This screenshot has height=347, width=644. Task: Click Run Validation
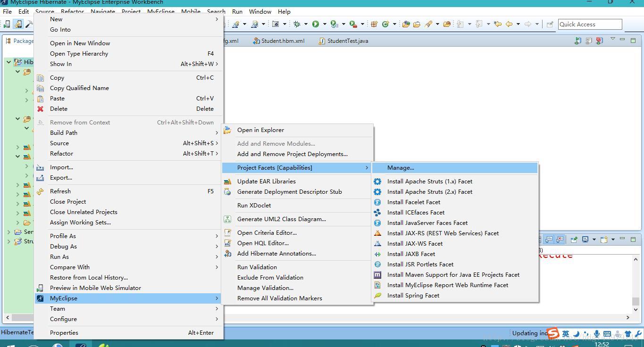297,267
